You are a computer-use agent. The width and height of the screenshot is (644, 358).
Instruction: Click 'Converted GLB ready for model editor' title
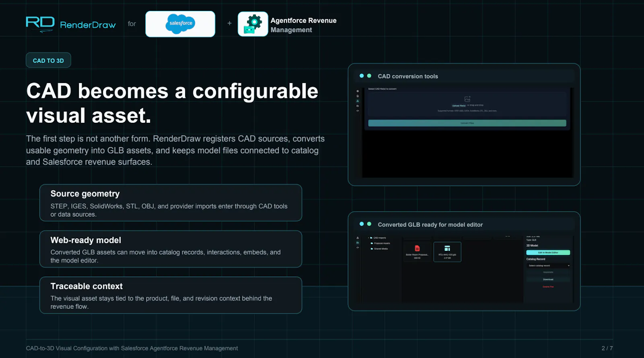(x=430, y=225)
